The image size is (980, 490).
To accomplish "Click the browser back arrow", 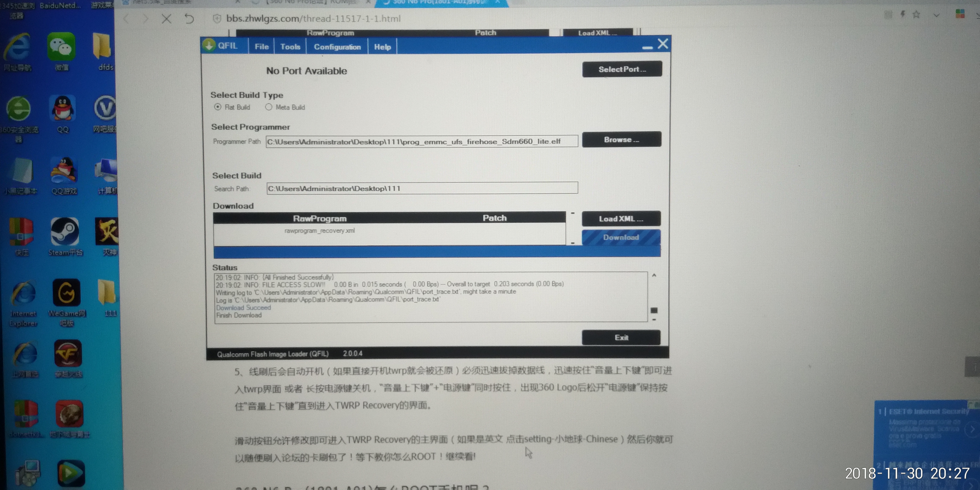I will click(127, 18).
